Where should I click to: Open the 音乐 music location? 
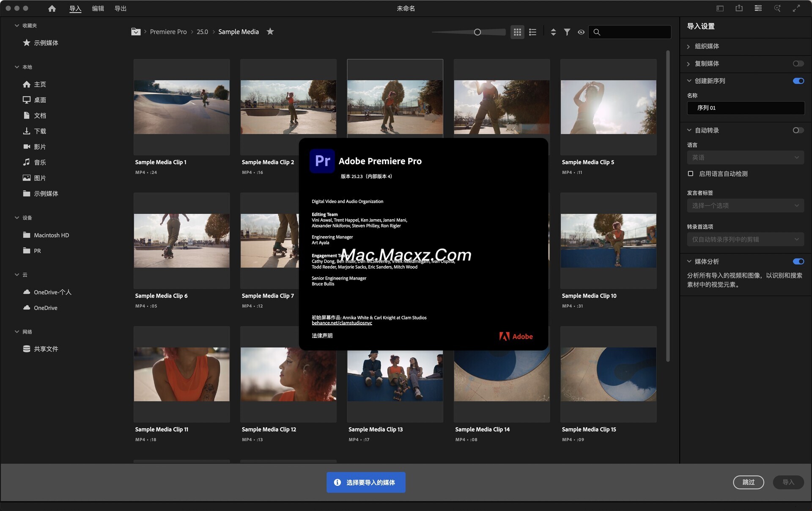pos(35,162)
